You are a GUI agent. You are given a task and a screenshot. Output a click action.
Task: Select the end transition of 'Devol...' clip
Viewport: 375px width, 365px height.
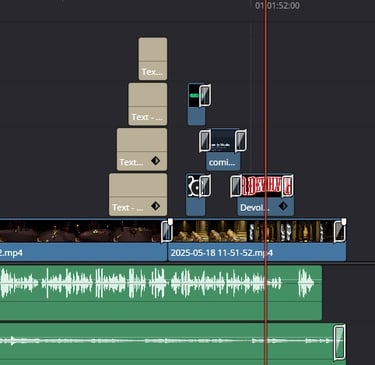point(287,186)
